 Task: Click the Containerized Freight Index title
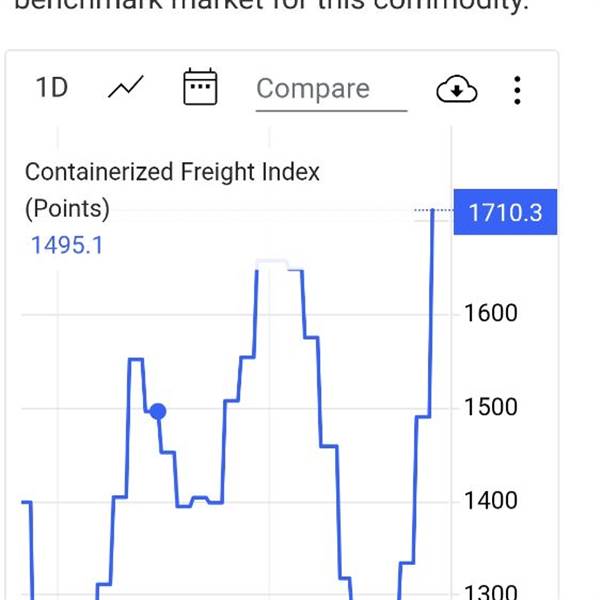[172, 172]
